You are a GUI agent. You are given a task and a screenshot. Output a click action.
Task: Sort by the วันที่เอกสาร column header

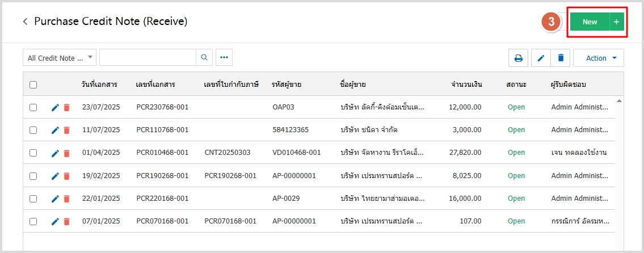coord(99,85)
